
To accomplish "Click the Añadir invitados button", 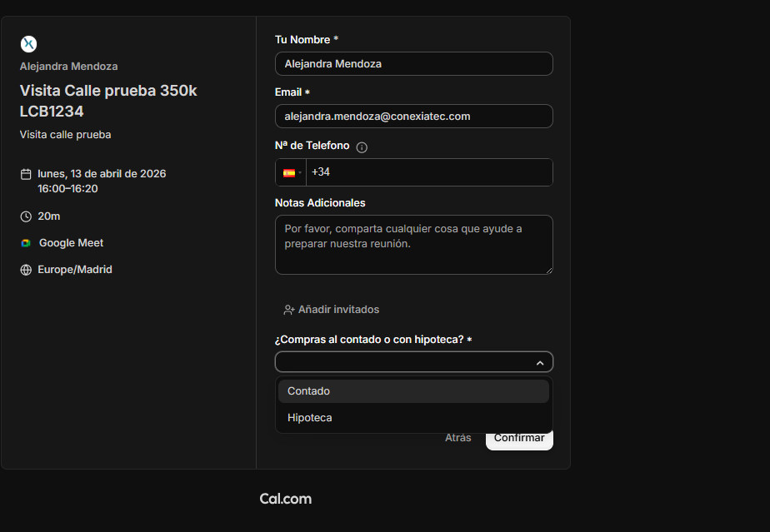I will [x=332, y=310].
